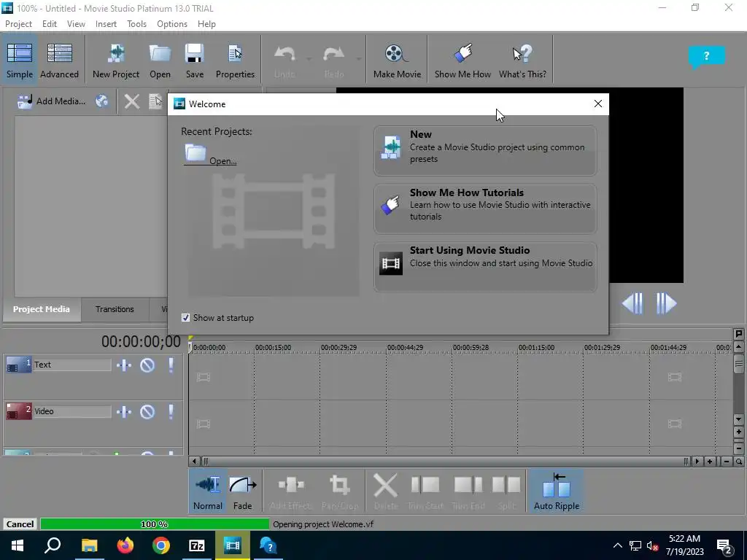Viewport: 747px width, 560px height.
Task: Click the Pan/Crop tool icon
Action: tap(339, 491)
